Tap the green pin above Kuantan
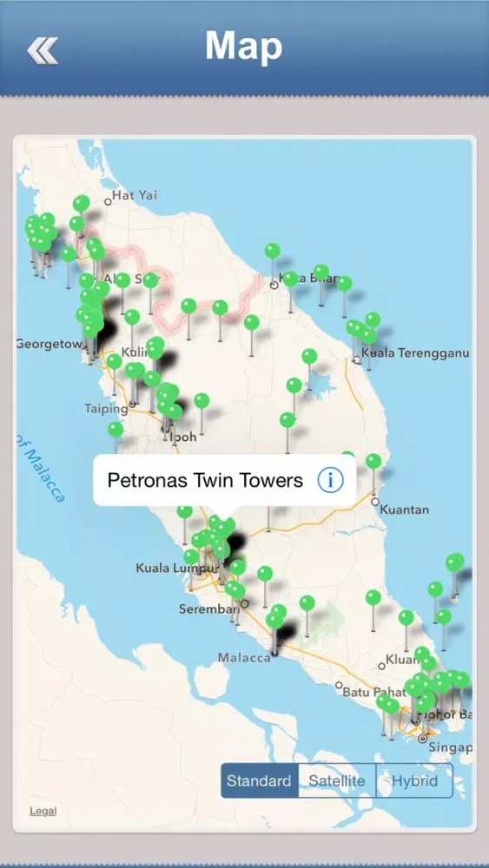The image size is (489, 868). (x=373, y=462)
